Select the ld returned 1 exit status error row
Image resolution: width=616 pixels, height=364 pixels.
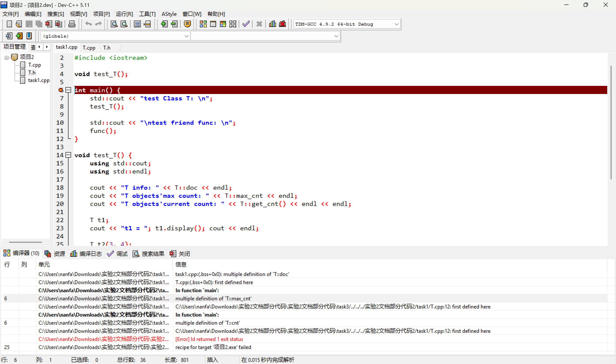pyautogui.click(x=209, y=339)
